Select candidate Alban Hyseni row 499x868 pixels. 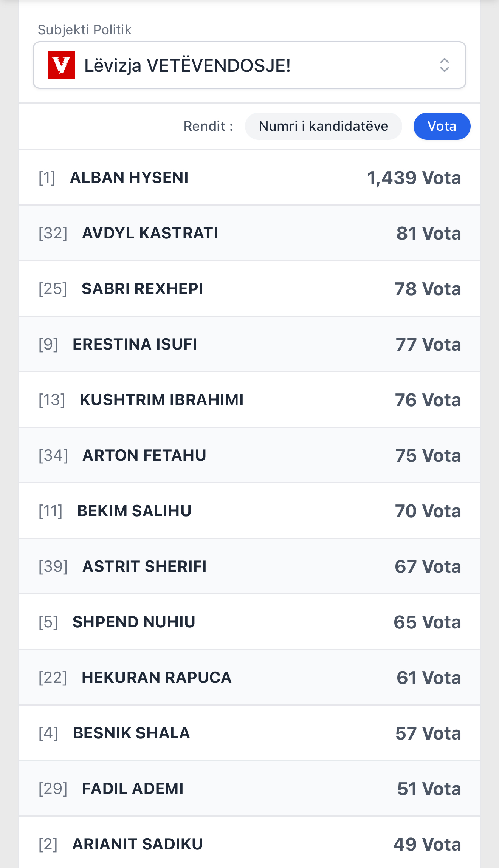[249, 178]
